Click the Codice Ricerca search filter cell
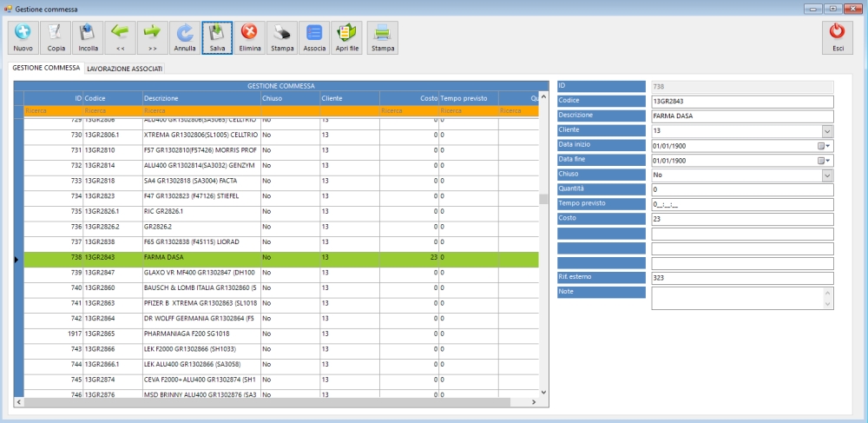This screenshot has width=868, height=423. (x=113, y=110)
